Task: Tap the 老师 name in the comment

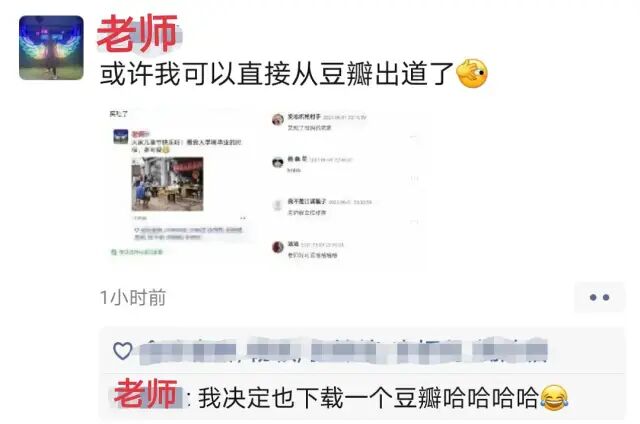Action: pyautogui.click(x=145, y=394)
